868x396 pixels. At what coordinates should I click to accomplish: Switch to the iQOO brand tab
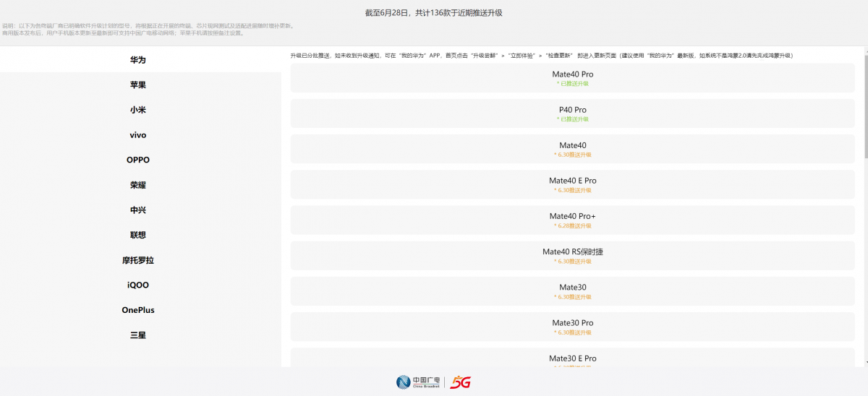point(140,285)
